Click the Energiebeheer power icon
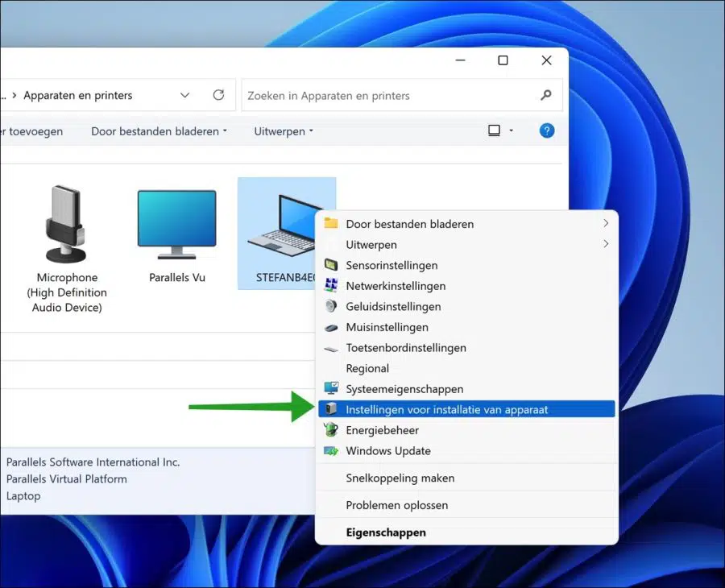 click(330, 430)
